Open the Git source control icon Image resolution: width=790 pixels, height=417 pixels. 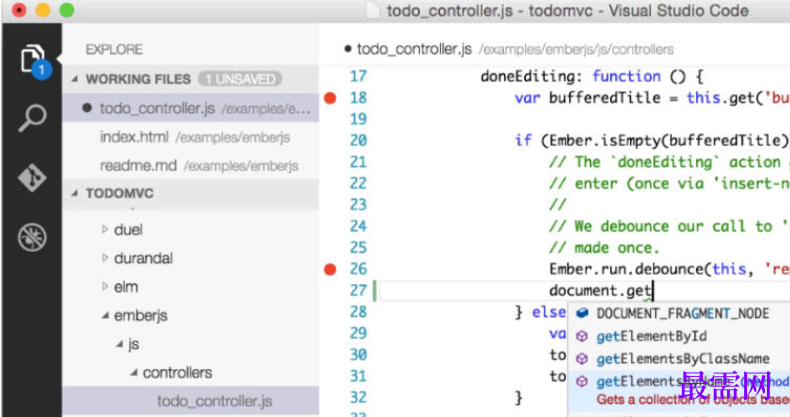[x=32, y=178]
